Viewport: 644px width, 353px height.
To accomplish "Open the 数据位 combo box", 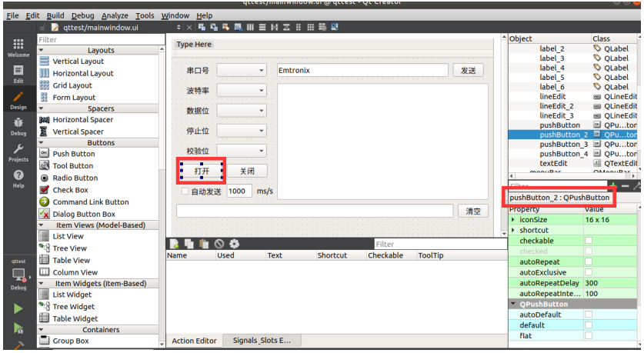I will pos(242,111).
